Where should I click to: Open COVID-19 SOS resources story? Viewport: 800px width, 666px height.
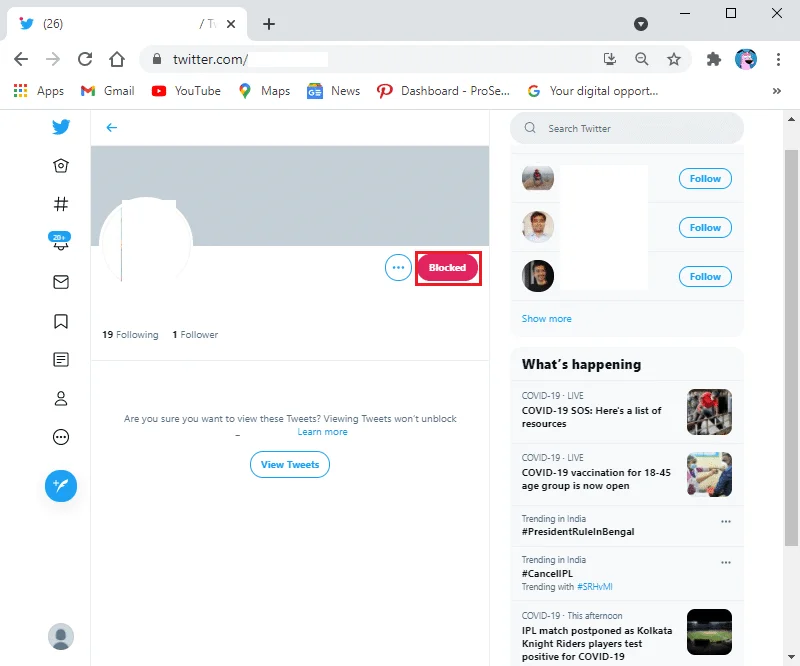[x=627, y=412]
